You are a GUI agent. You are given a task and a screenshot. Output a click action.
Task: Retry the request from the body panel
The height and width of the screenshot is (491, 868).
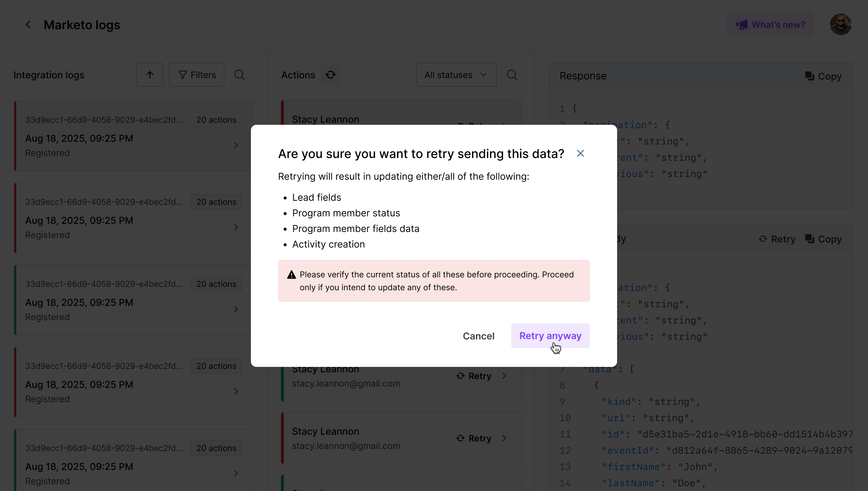[x=777, y=239]
